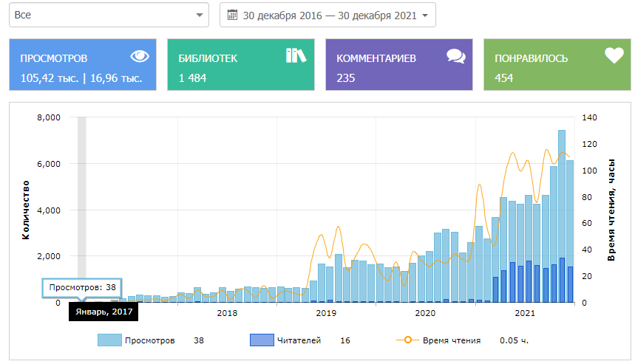Open the 'Все' filter dropdown

[x=109, y=15]
